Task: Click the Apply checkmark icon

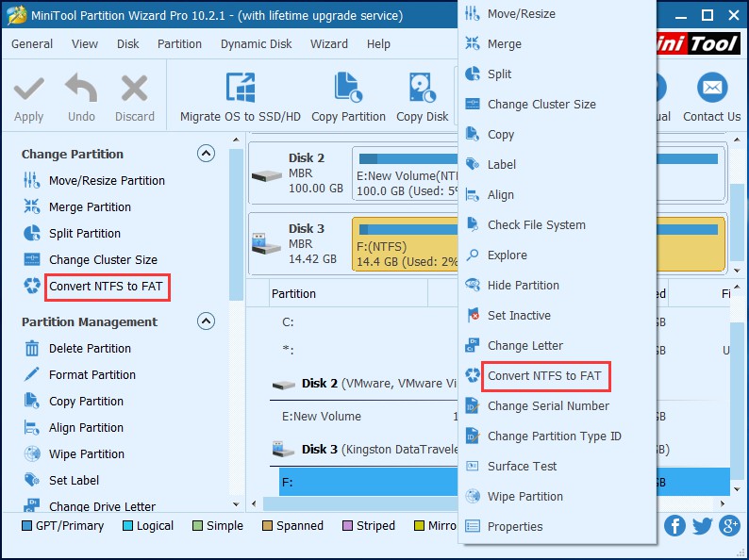Action: [28, 90]
